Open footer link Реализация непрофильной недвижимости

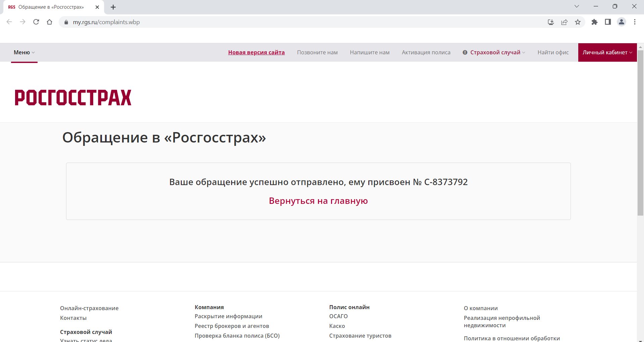tap(502, 322)
